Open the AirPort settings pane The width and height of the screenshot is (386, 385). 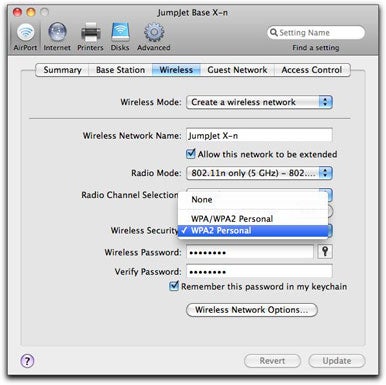click(x=25, y=37)
